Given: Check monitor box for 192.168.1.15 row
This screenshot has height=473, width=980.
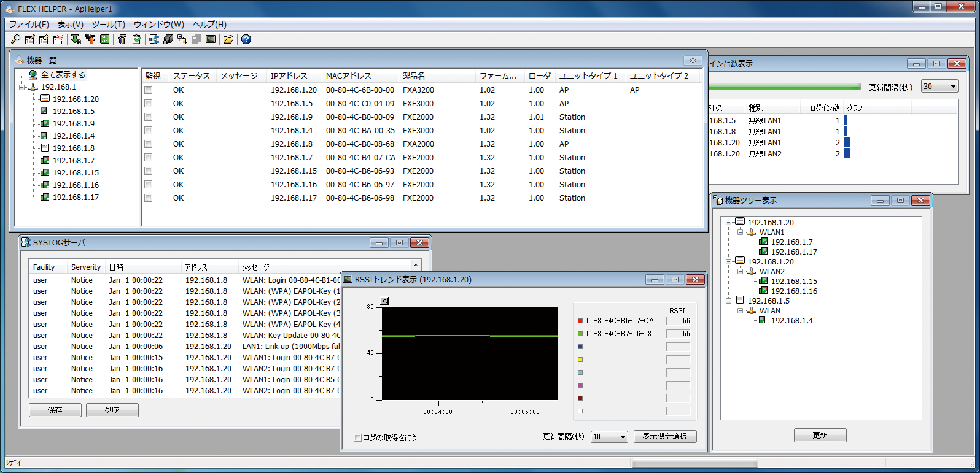Looking at the screenshot, I should tap(148, 171).
